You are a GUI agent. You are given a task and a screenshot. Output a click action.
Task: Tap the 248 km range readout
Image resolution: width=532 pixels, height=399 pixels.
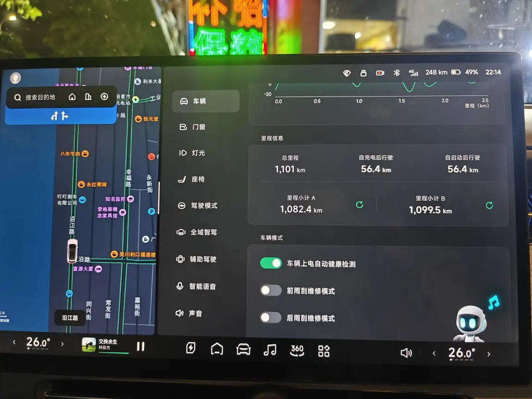(436, 72)
